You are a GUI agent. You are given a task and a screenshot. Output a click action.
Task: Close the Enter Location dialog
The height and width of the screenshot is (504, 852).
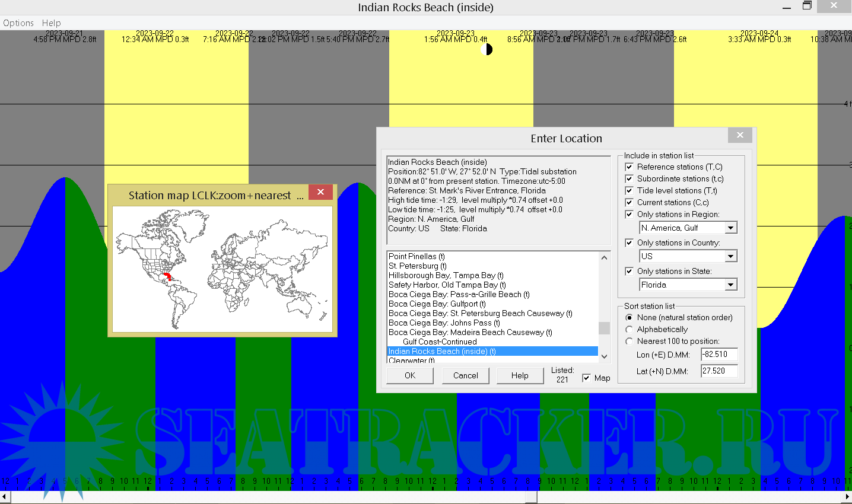click(740, 135)
